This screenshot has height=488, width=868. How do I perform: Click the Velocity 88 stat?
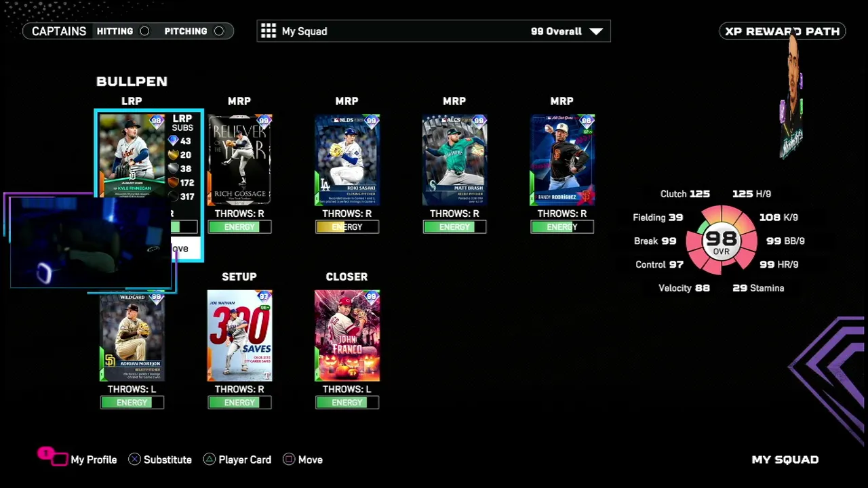point(684,288)
